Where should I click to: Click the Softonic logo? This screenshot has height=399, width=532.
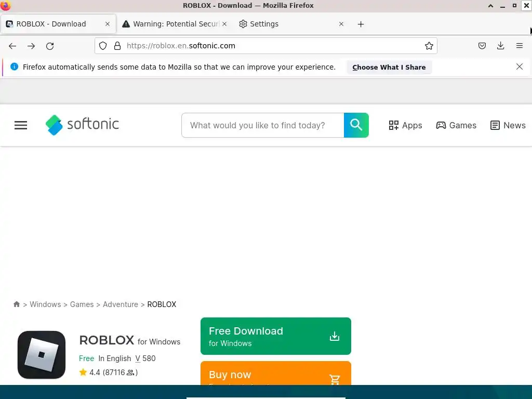(x=83, y=125)
